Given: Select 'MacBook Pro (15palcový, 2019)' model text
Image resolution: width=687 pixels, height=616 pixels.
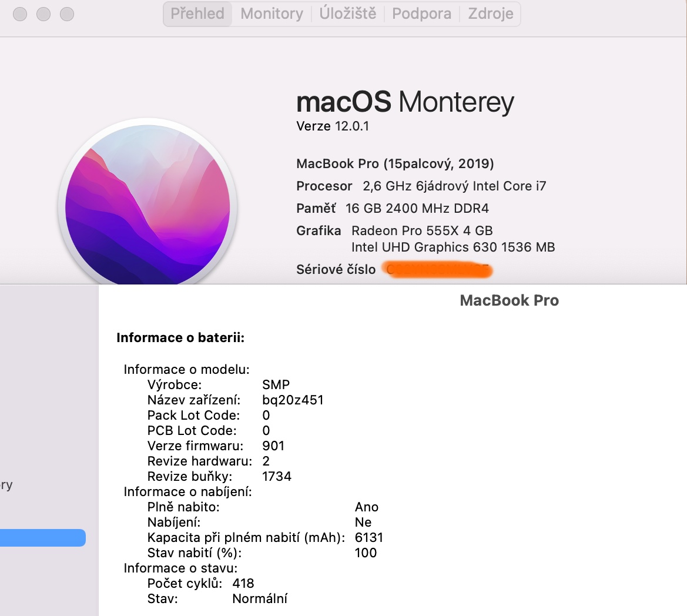Looking at the screenshot, I should tap(395, 164).
